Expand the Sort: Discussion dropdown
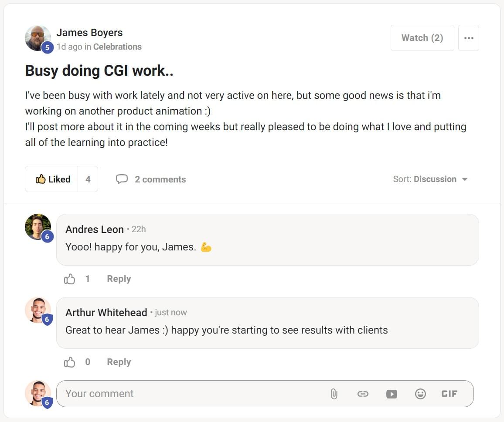Screen dimensions: 504x422 tap(430, 179)
